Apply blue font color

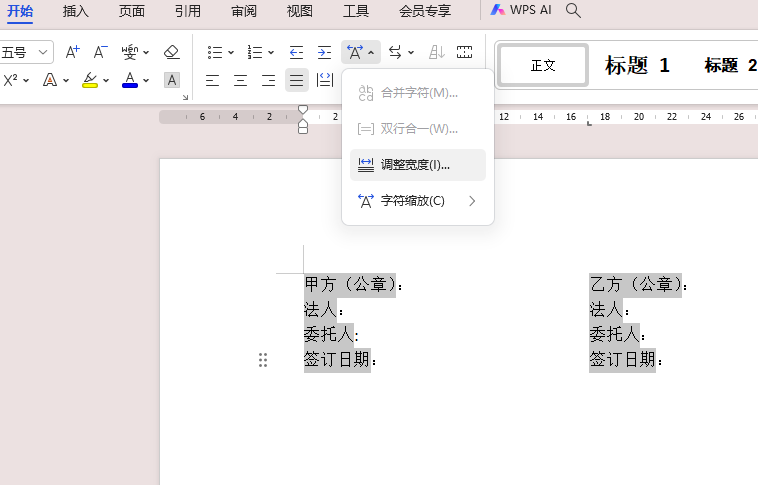[130, 80]
